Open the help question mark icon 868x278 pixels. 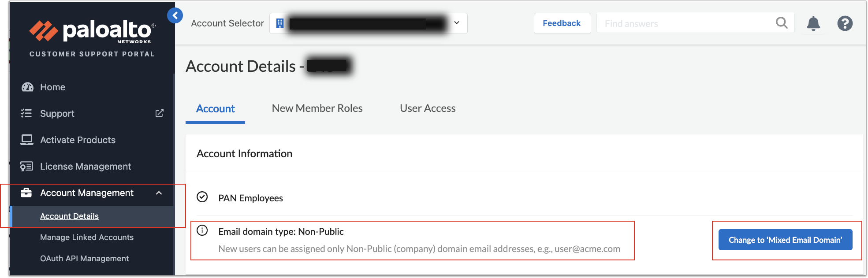[845, 23]
